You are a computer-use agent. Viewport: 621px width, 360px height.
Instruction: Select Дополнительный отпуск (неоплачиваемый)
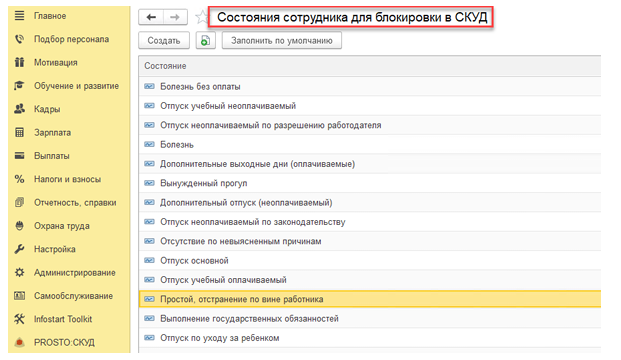370,203
